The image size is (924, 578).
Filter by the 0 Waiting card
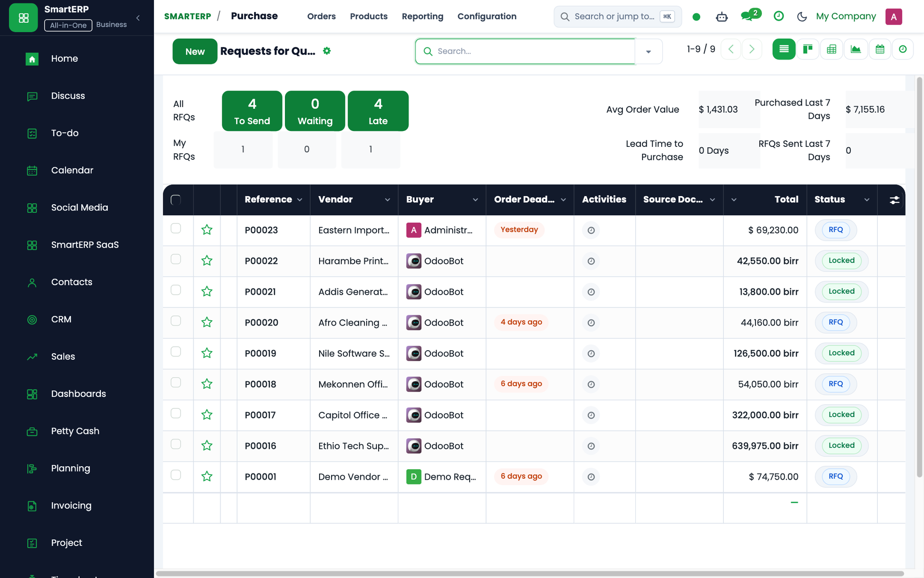point(315,111)
